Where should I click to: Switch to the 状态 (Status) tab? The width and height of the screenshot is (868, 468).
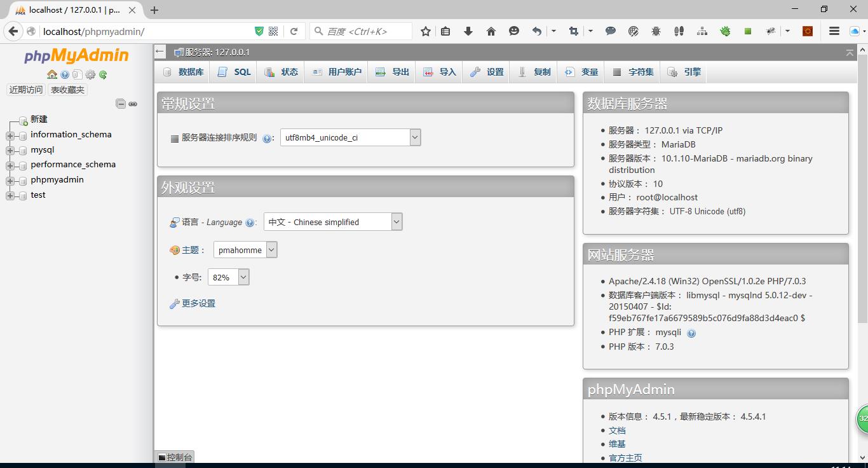(x=281, y=72)
